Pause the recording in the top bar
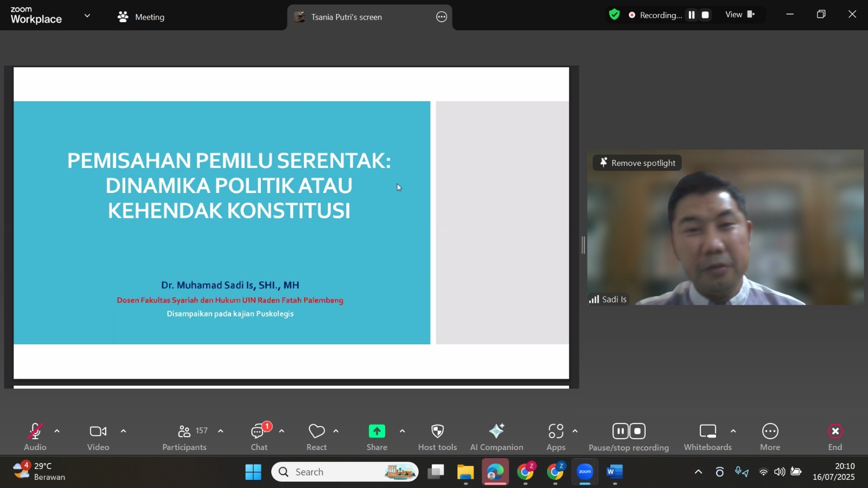This screenshot has width=868, height=488. pos(692,15)
